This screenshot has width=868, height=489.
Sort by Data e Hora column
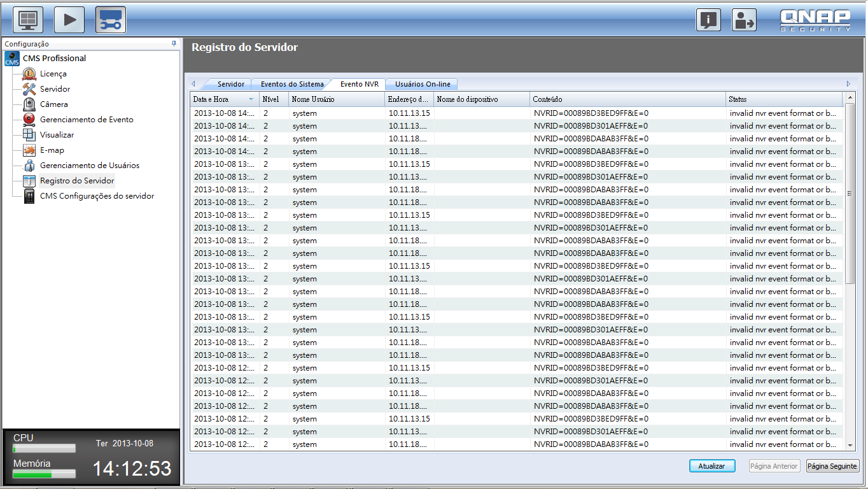tap(224, 99)
